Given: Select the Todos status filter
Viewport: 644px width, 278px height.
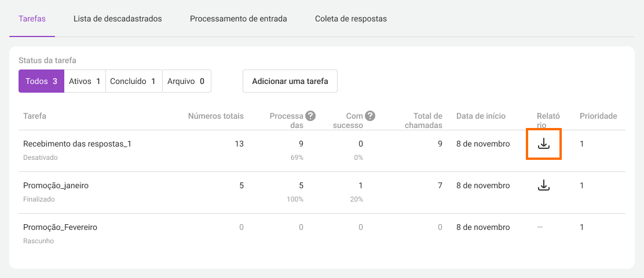Looking at the screenshot, I should click(x=42, y=81).
